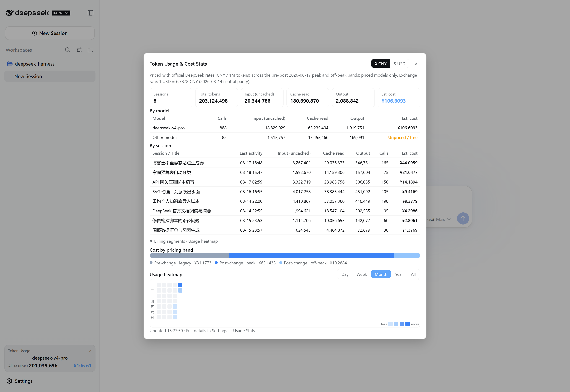
Task: Open workspace search magnifier icon
Action: click(x=68, y=50)
